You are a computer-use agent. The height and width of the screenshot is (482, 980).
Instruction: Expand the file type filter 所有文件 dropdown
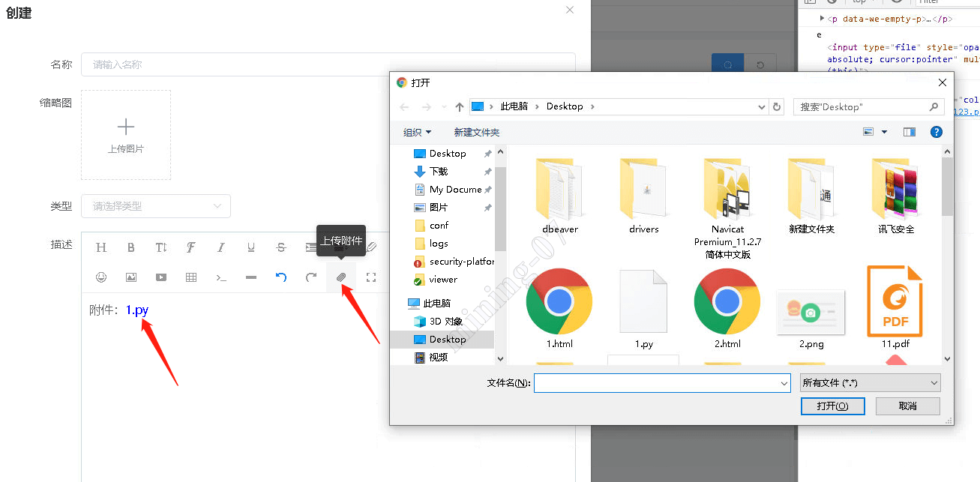(870, 383)
